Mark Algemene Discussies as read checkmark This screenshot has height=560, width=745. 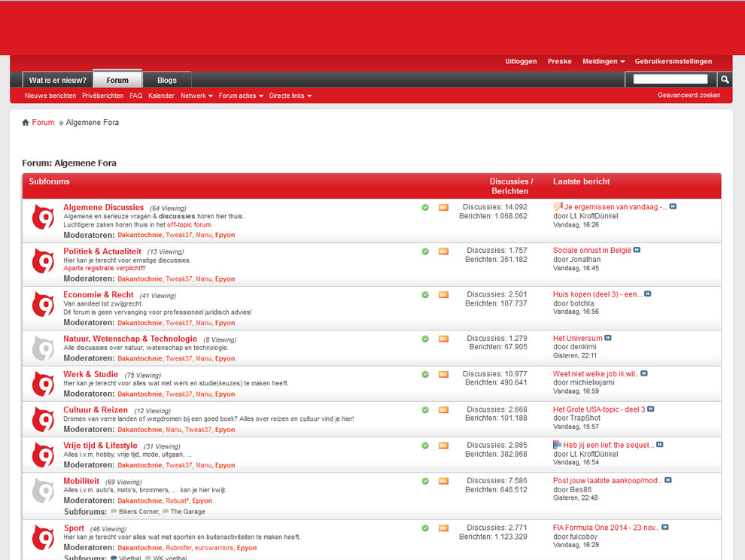[425, 207]
